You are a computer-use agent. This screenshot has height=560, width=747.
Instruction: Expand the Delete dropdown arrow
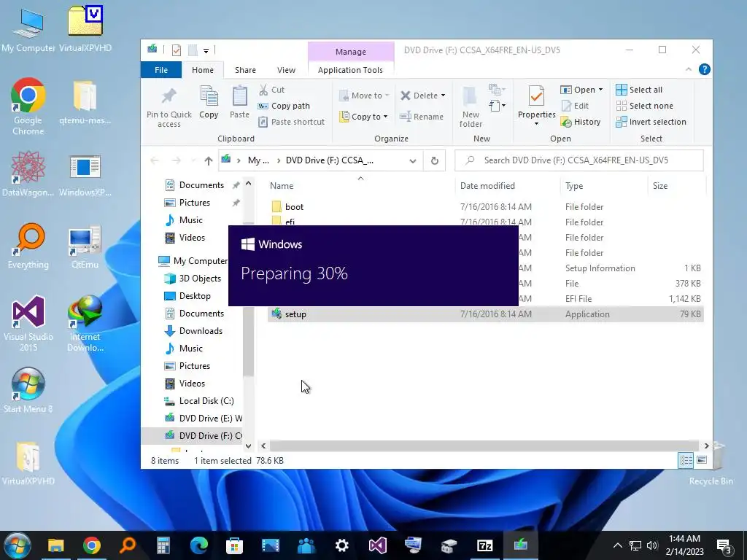pos(443,96)
